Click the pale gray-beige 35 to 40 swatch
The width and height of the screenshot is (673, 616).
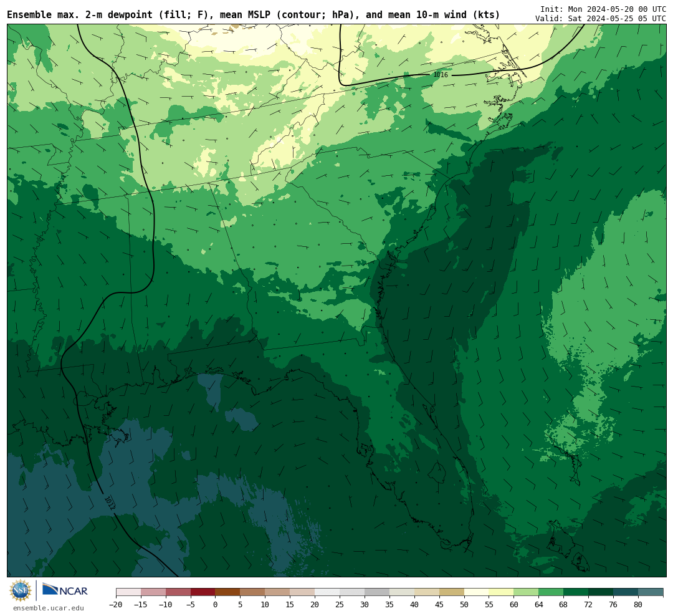(x=402, y=592)
